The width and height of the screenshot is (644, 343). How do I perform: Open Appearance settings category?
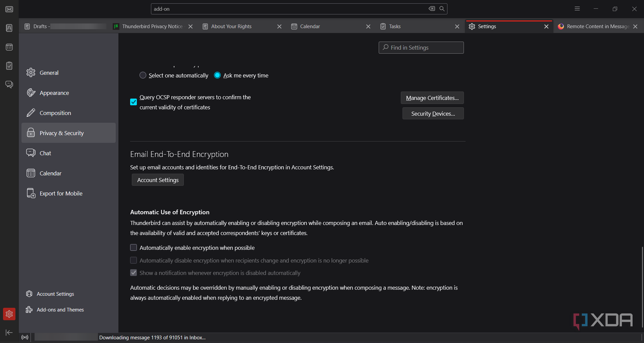point(68,93)
